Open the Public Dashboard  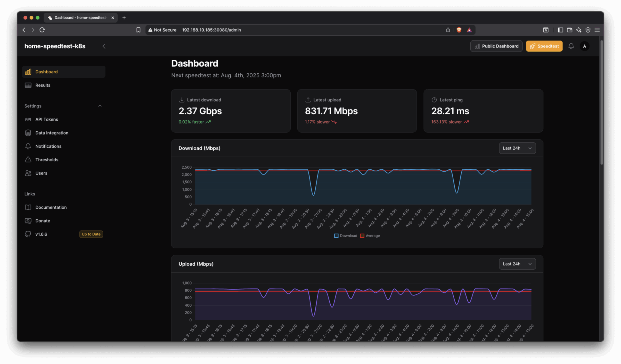[496, 46]
